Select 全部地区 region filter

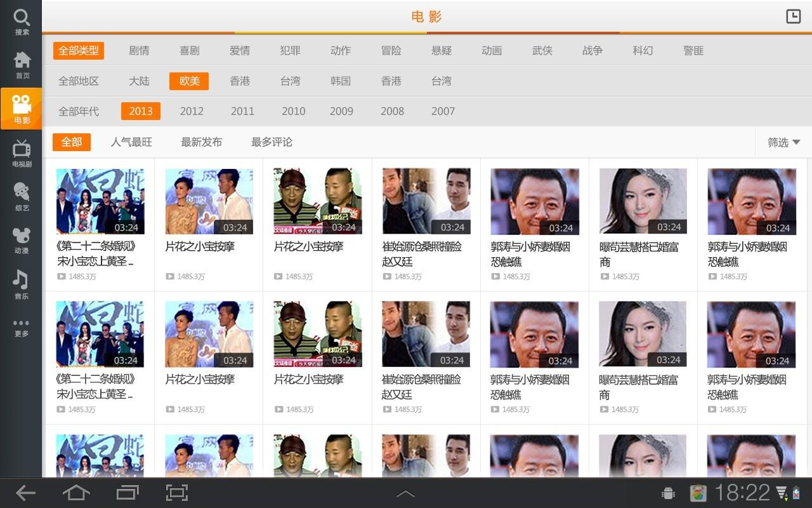pyautogui.click(x=79, y=81)
